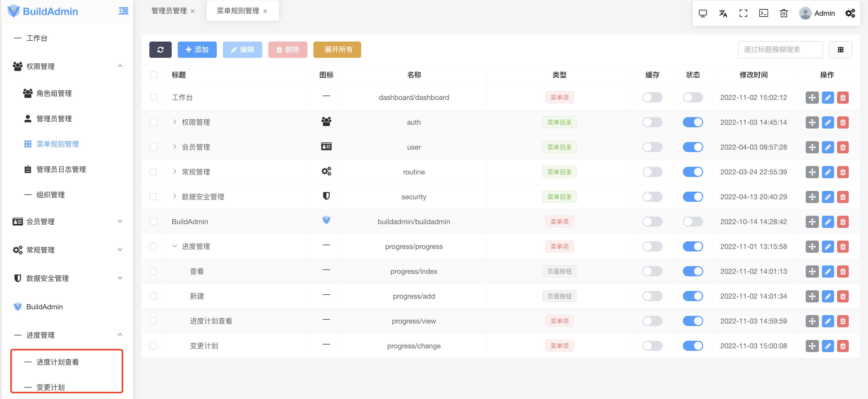Screen dimensions: 868x399
Task: Click the 编辑 toolbar button
Action: pyautogui.click(x=242, y=50)
